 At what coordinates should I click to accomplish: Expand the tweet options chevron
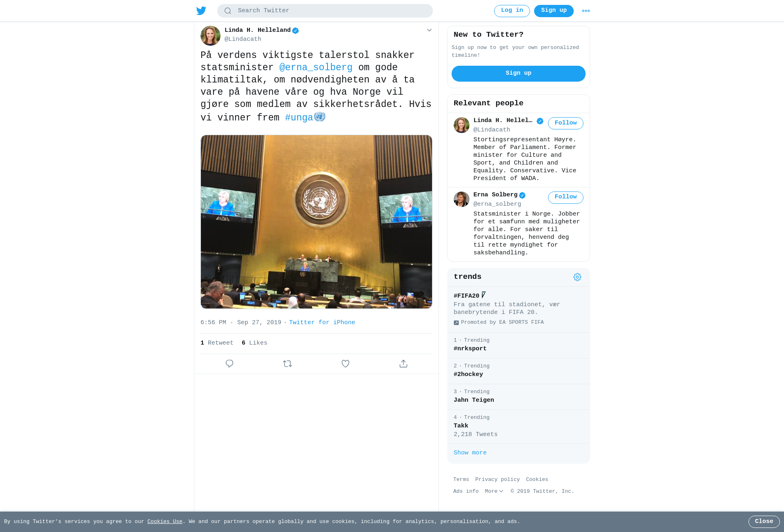pyautogui.click(x=429, y=30)
